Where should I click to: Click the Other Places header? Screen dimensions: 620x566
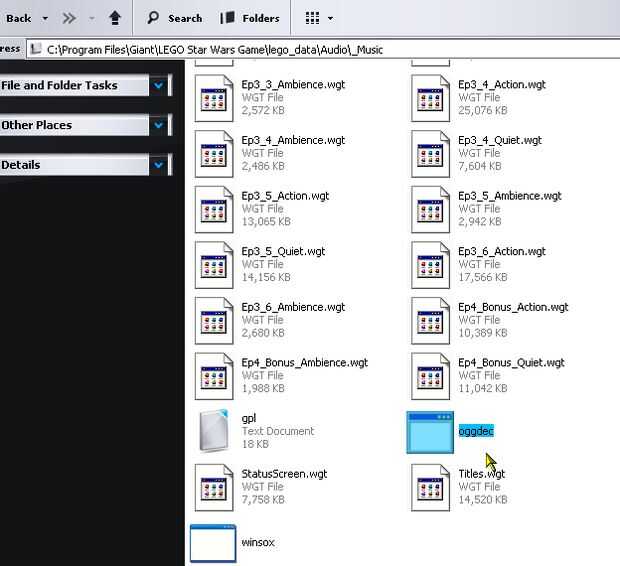click(x=74, y=125)
